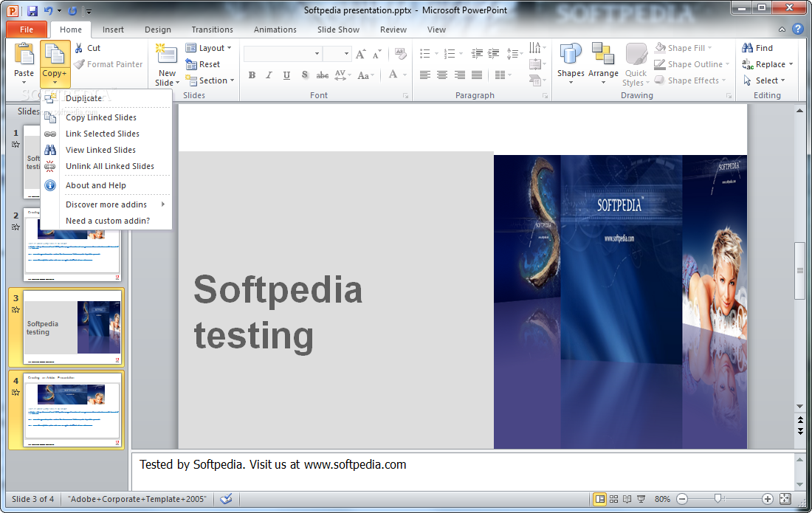
Task: Click the Paste clipboard icon
Action: [24, 55]
